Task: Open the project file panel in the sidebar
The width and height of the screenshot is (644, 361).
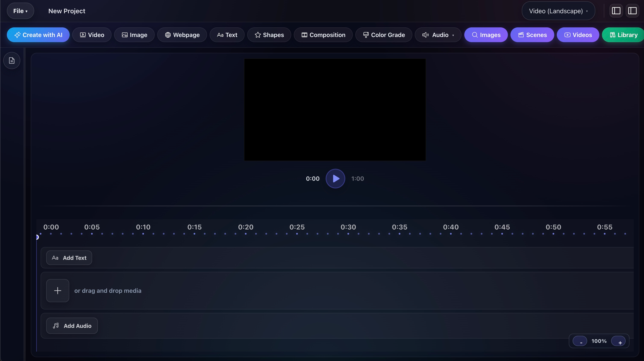Action: [12, 60]
